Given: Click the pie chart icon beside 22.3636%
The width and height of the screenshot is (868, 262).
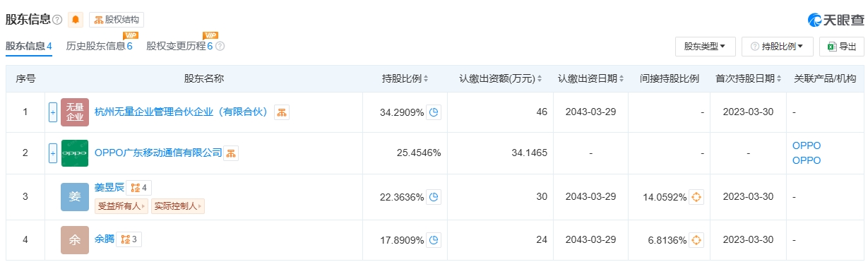Looking at the screenshot, I should click(434, 197).
